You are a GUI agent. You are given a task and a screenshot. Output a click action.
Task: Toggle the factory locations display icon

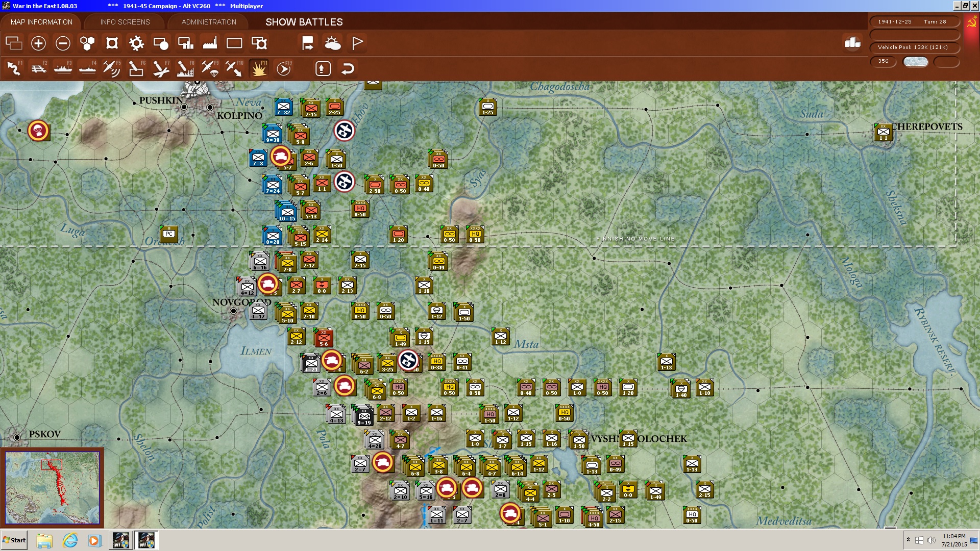pyautogui.click(x=210, y=43)
